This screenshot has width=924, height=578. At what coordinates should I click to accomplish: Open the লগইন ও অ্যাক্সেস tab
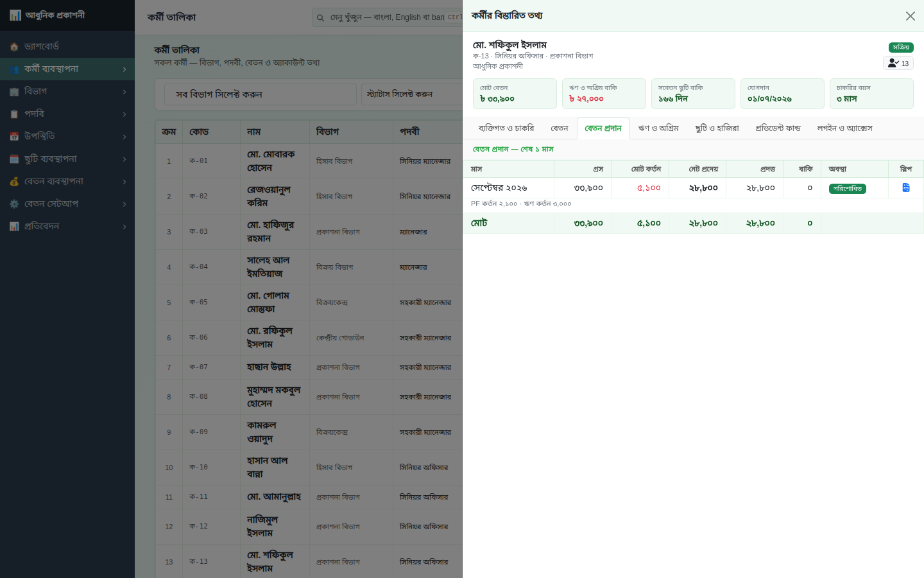tap(844, 128)
